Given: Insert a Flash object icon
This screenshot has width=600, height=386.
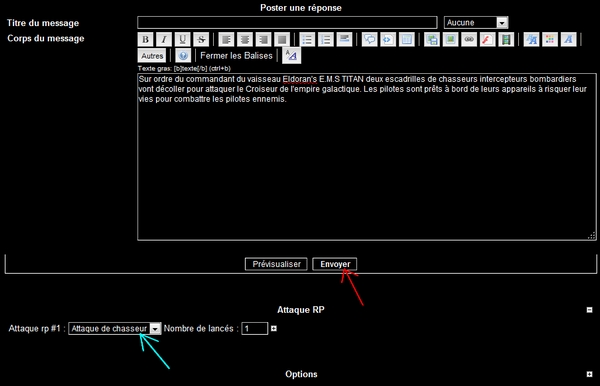Looking at the screenshot, I should click(488, 39).
